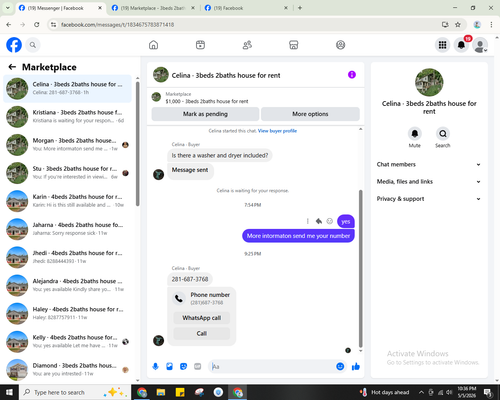
Task: Open a new browser tab
Action: 300,8
